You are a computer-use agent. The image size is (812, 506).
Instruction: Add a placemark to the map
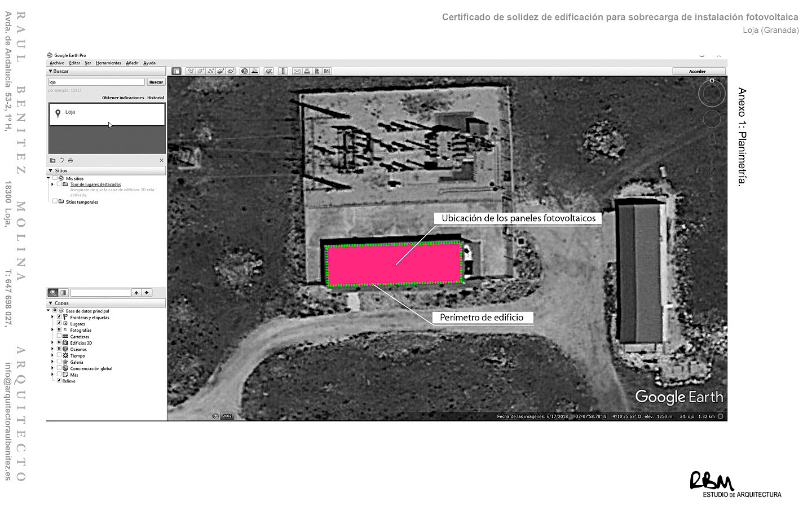click(191, 71)
